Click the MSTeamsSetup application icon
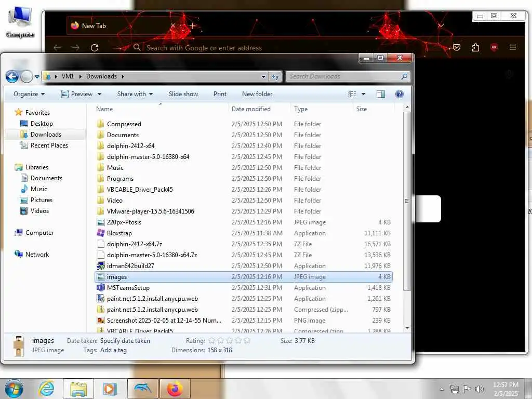The height and width of the screenshot is (399, 532). coord(100,288)
